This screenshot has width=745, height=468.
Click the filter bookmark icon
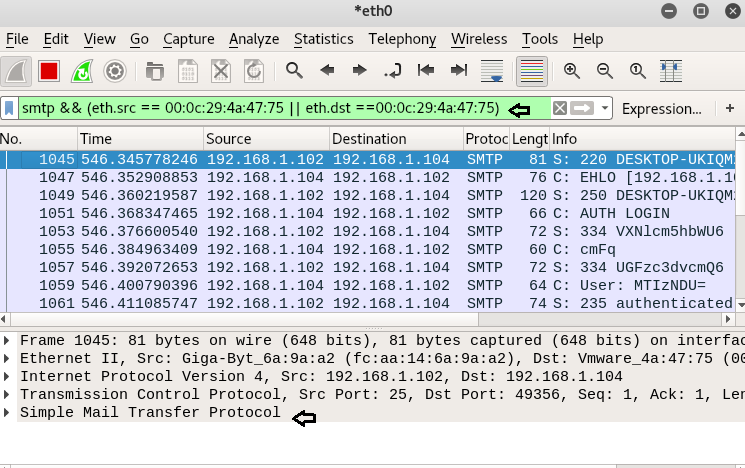(x=9, y=109)
